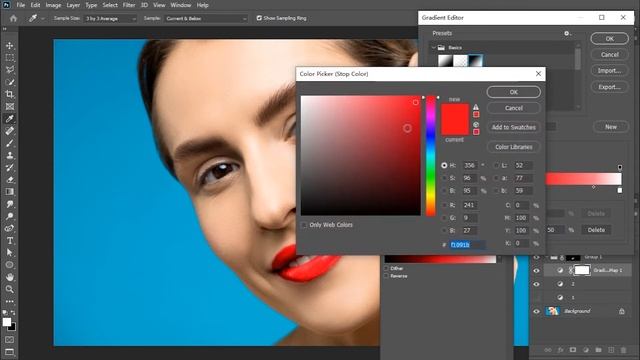Viewport: 640px width, 360px height.
Task: Select the S saturation radio button
Action: tap(444, 178)
